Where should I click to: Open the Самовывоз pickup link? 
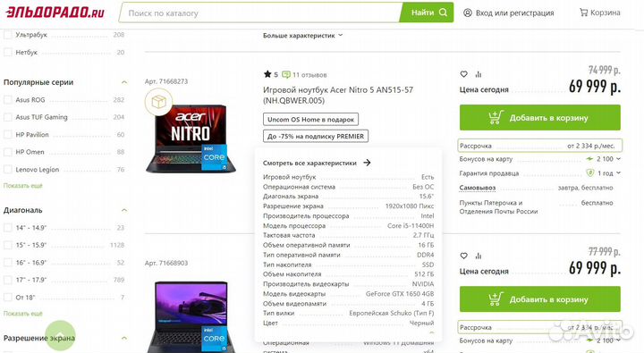point(478,188)
